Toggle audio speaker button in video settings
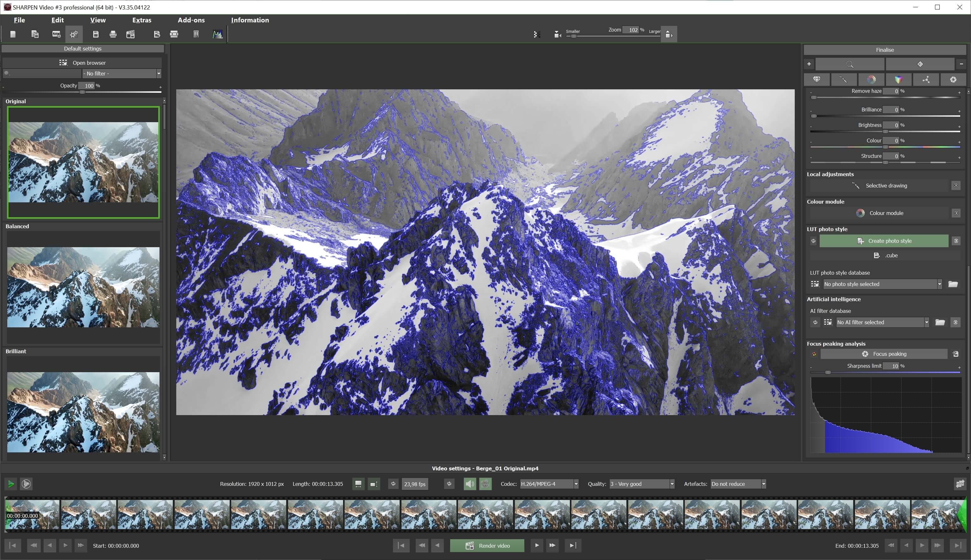 pos(469,484)
